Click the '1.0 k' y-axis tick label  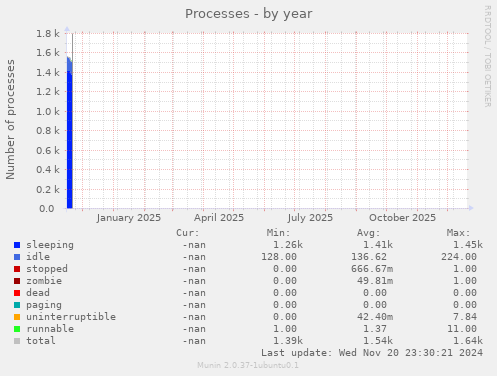pos(48,112)
